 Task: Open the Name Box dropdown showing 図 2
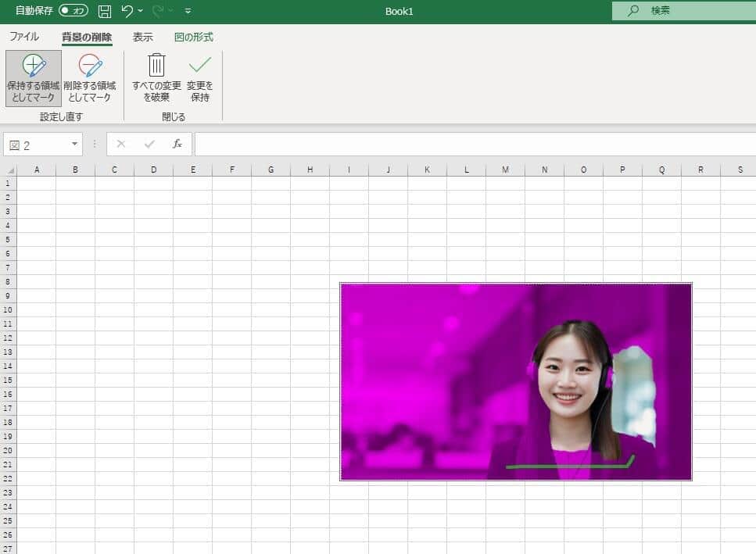click(x=75, y=144)
